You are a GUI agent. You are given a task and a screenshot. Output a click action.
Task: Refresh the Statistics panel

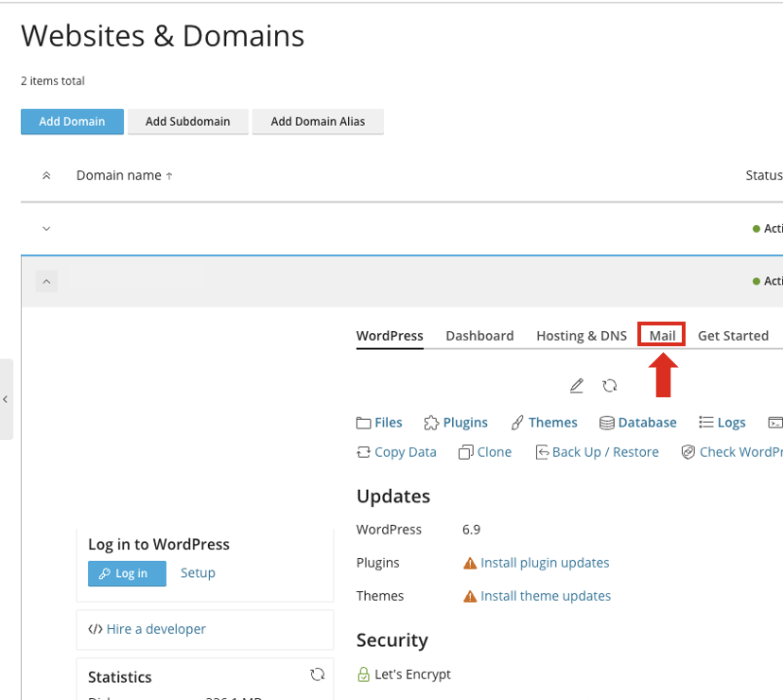click(318, 674)
